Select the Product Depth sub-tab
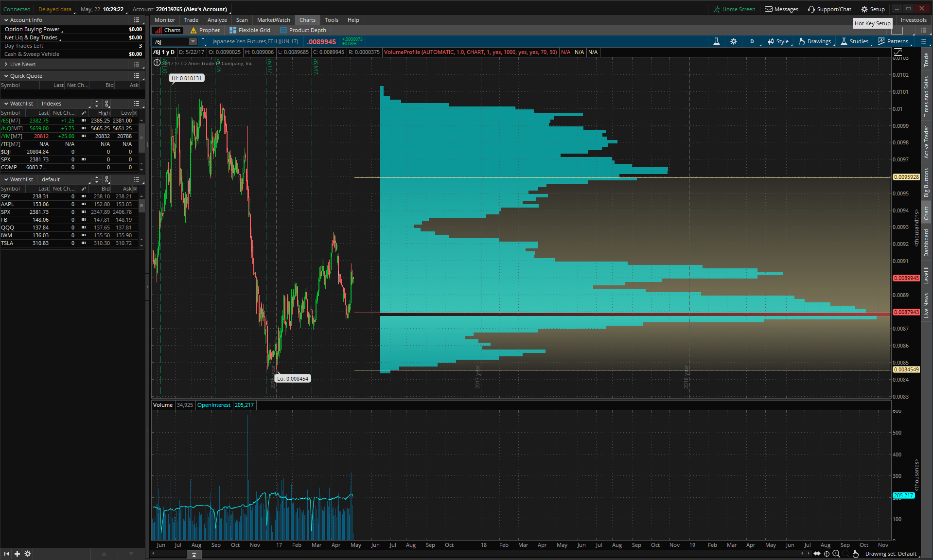Viewport: 933px width, 560px height. click(x=303, y=30)
